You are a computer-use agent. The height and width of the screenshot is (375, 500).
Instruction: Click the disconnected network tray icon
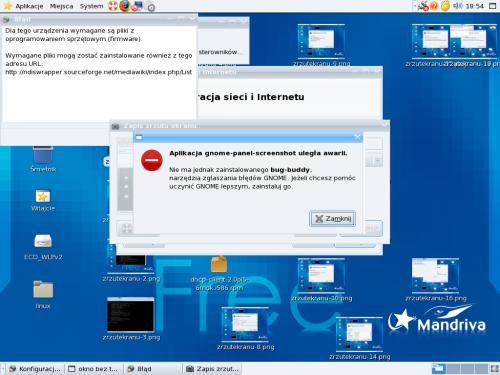pos(423,6)
